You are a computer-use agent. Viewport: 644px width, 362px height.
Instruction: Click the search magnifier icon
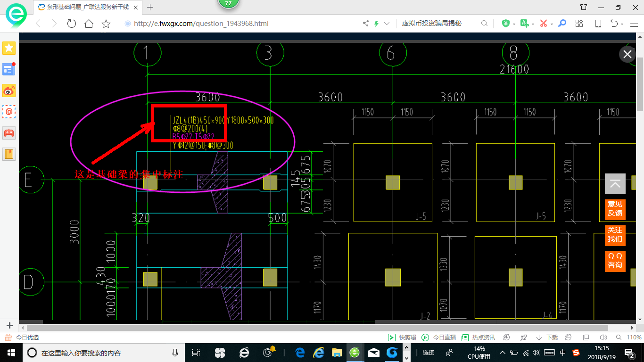484,24
